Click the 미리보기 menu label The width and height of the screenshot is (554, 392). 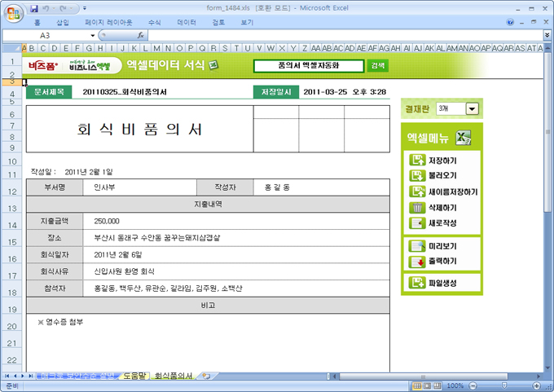(x=442, y=246)
